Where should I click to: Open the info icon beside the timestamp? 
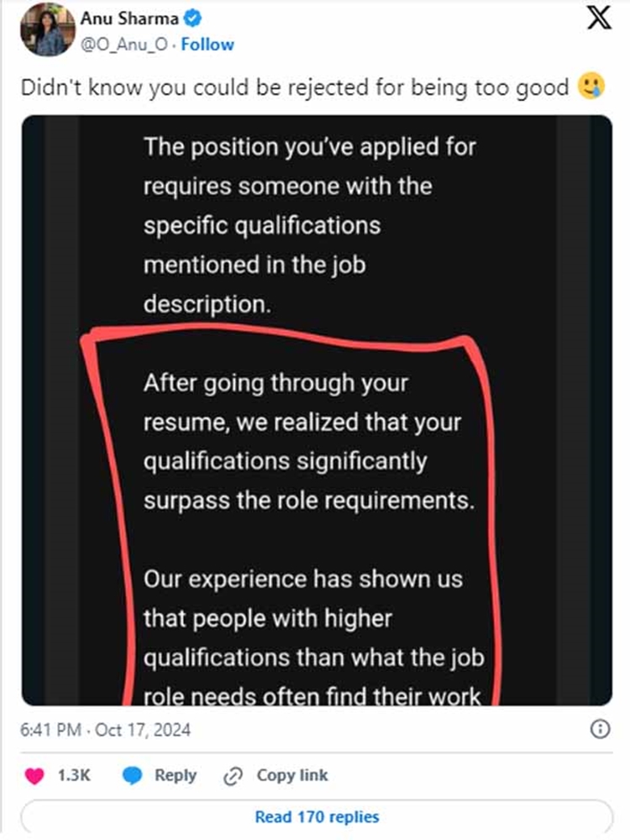pyautogui.click(x=601, y=729)
